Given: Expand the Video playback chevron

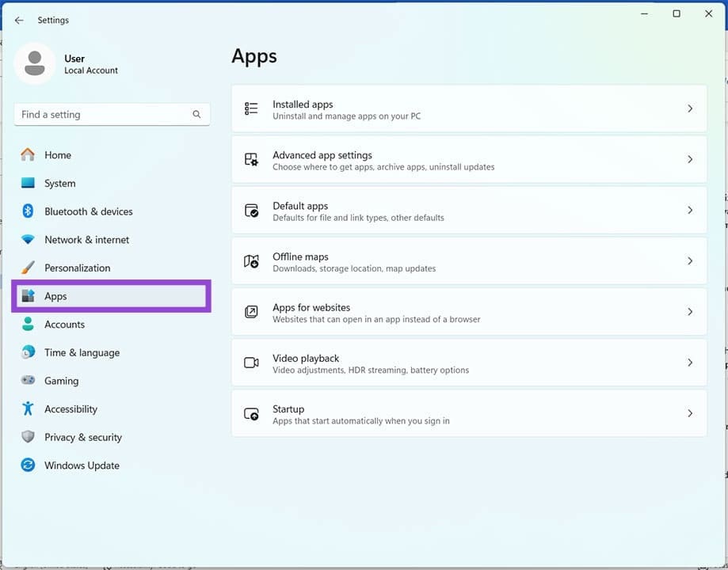Looking at the screenshot, I should (690, 363).
